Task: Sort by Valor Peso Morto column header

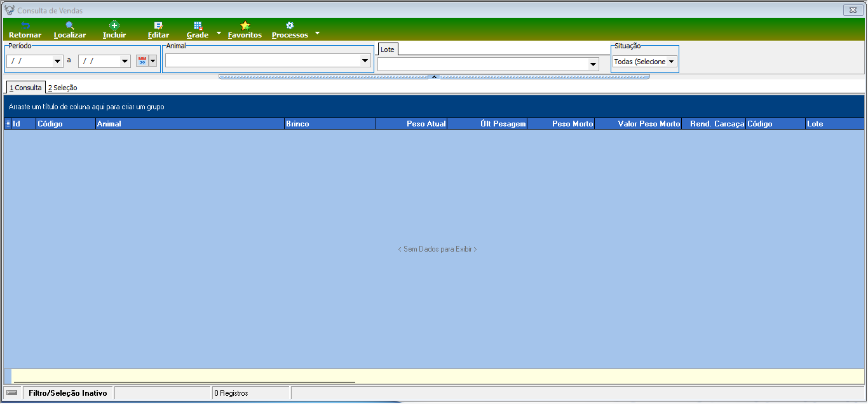Action: tap(638, 124)
